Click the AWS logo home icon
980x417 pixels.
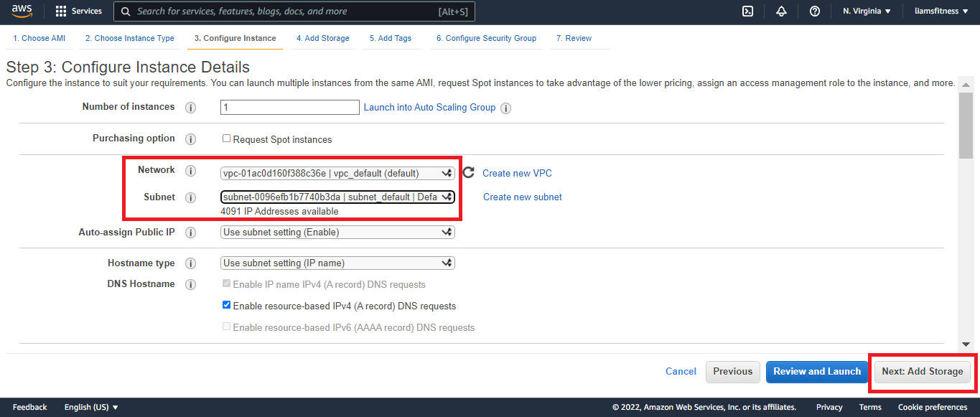point(22,11)
